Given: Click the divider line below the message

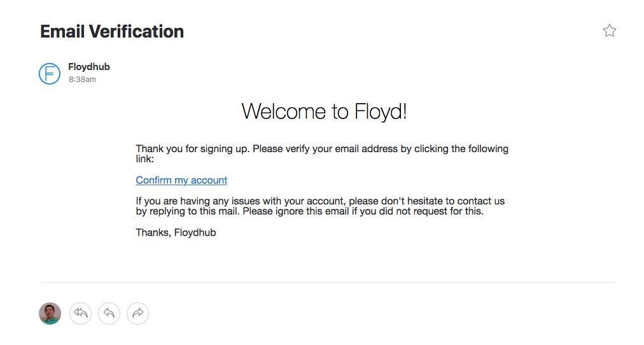Looking at the screenshot, I should pyautogui.click(x=328, y=282).
